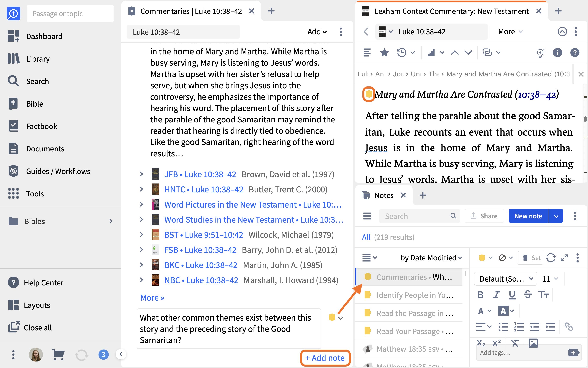The height and width of the screenshot is (368, 588).
Task: Open Documents in the sidebar
Action: point(36,149)
